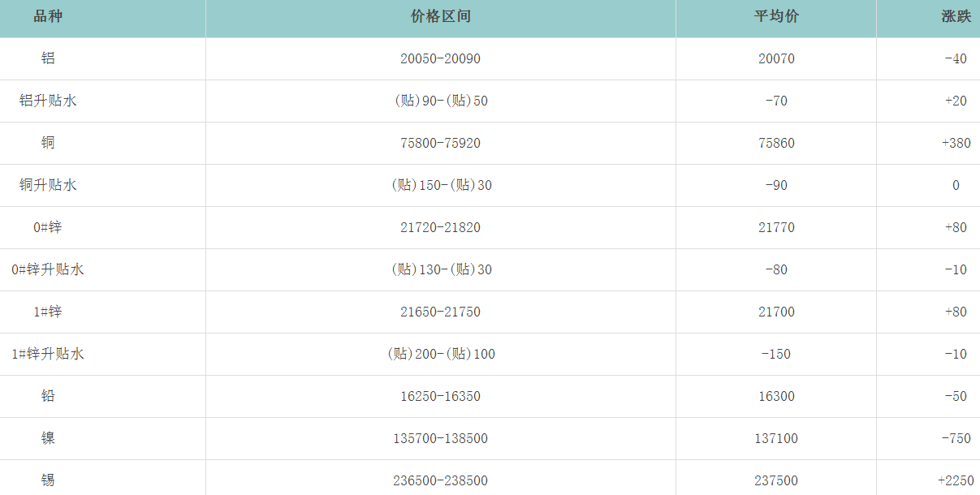Click the average price 137100
This screenshot has height=495, width=980.
coord(775,438)
